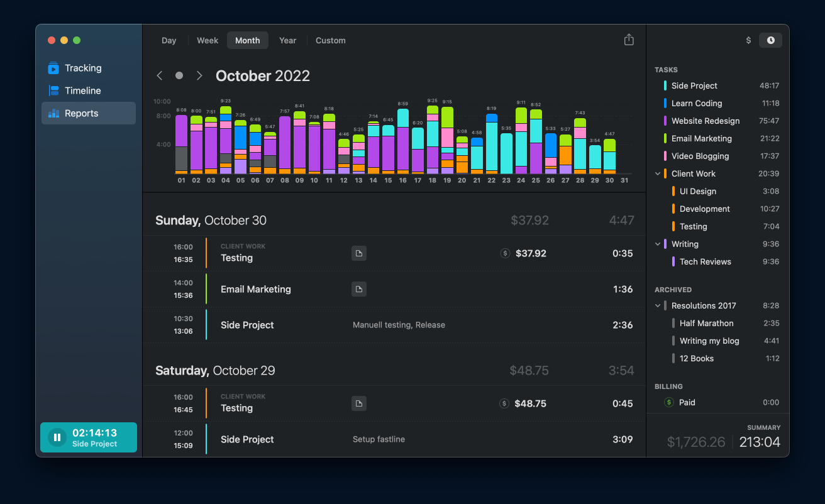The height and width of the screenshot is (504, 825).
Task: Collapse the Client Work task group
Action: (658, 173)
